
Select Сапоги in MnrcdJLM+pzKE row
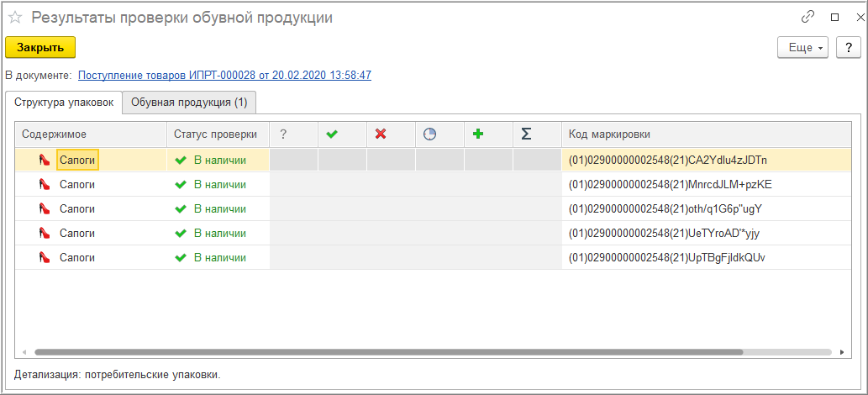(x=77, y=185)
